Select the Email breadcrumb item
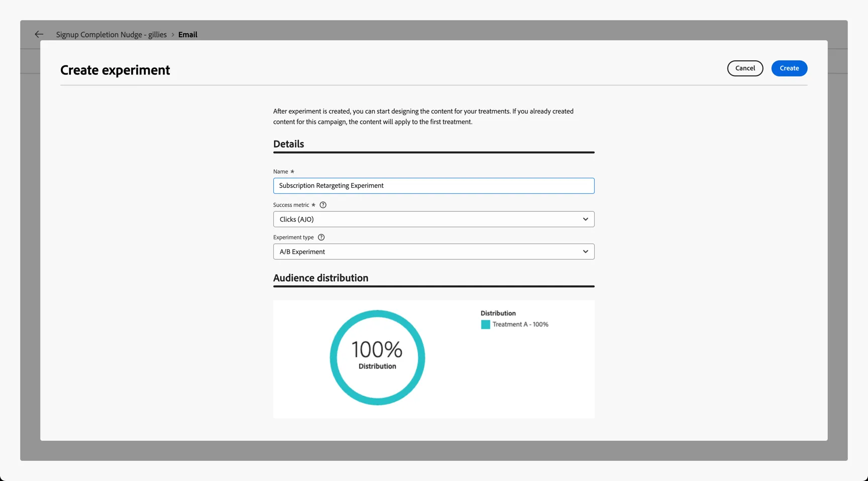The height and width of the screenshot is (481, 868). pos(188,35)
